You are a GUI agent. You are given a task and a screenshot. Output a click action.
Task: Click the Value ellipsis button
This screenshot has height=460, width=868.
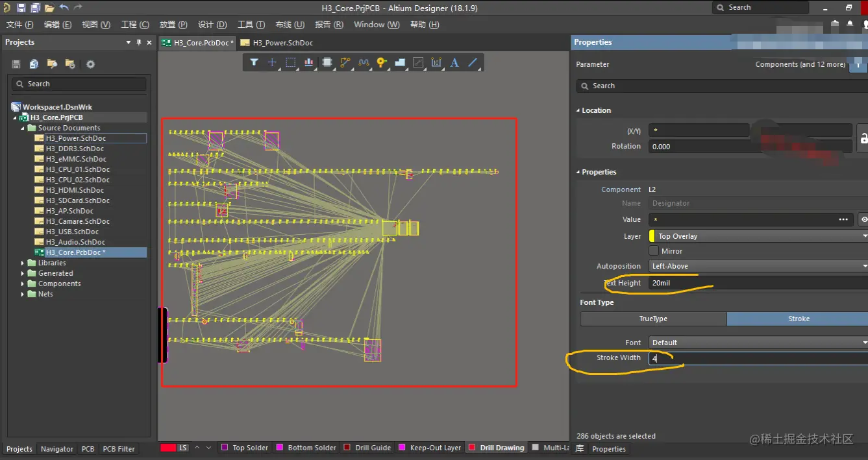click(x=843, y=219)
